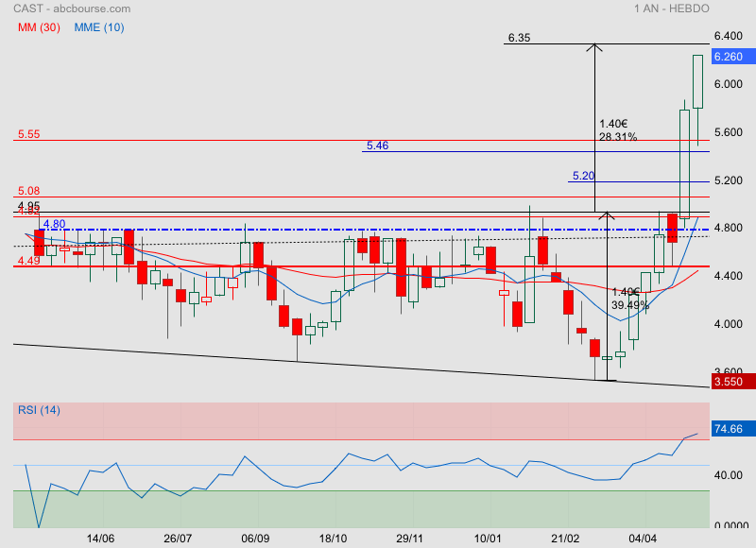
Task: Click the 18/10 date axis label
Action: pos(334,539)
